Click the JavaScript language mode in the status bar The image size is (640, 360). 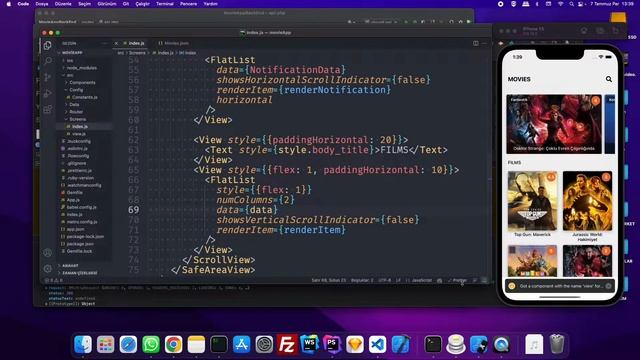(422, 280)
